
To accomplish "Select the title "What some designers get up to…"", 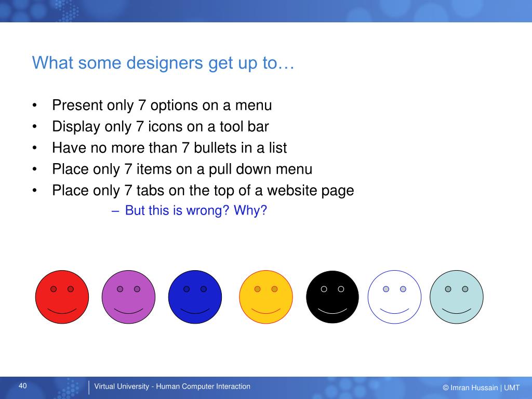I will [163, 63].
